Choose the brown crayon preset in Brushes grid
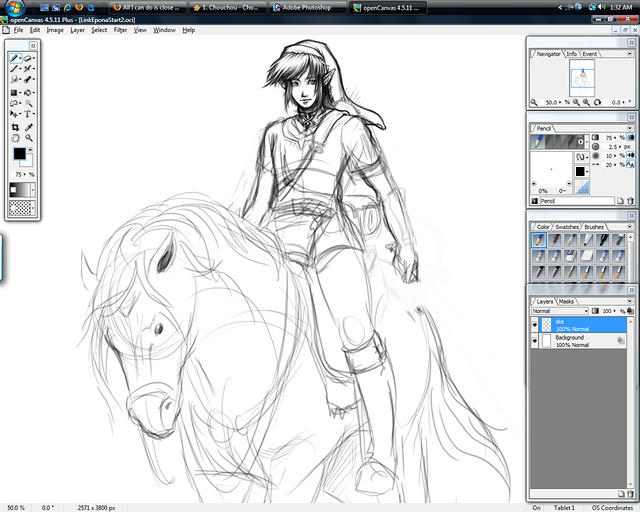The image size is (640, 512). [x=554, y=240]
